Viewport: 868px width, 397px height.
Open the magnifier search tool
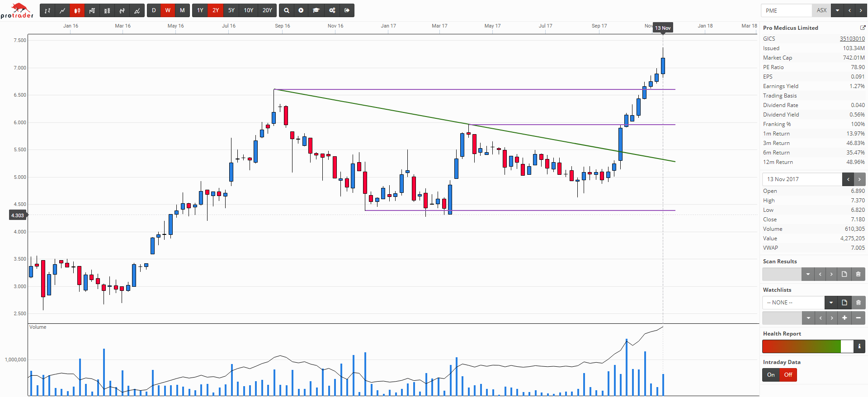tap(287, 10)
